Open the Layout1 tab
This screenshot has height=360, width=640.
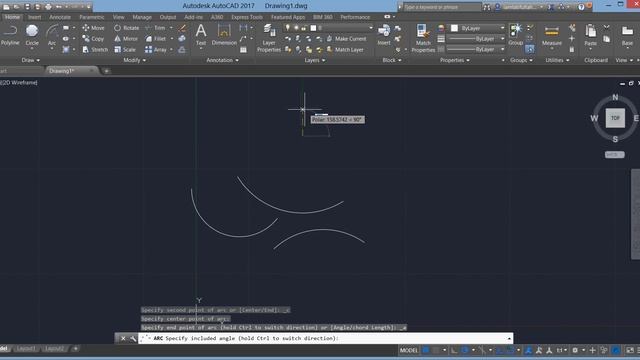pyautogui.click(x=26, y=349)
